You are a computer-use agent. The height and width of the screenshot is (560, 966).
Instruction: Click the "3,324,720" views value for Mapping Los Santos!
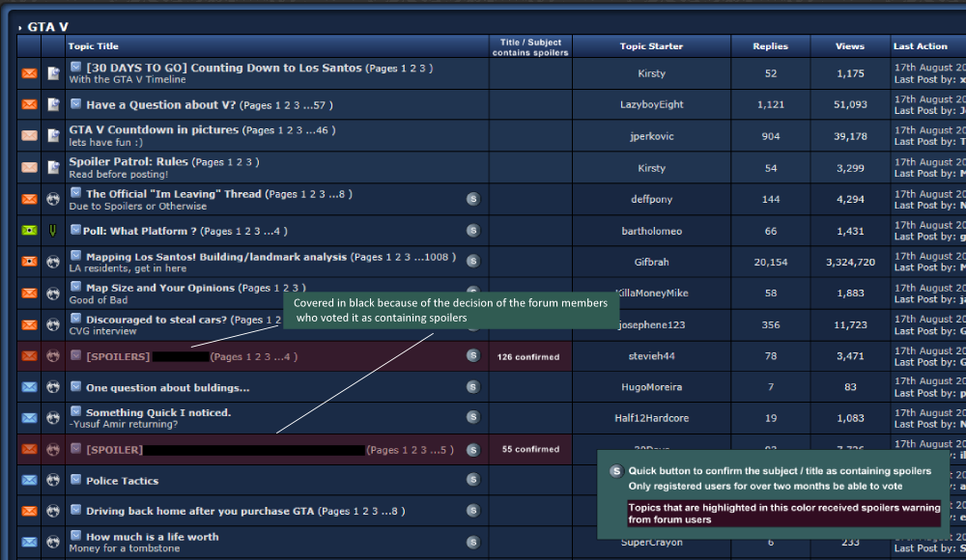point(850,262)
